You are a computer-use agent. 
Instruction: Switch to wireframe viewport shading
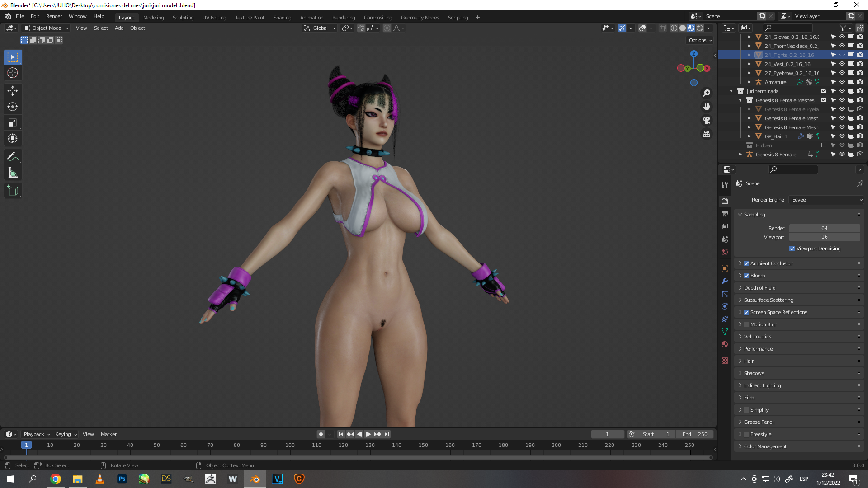click(x=674, y=28)
